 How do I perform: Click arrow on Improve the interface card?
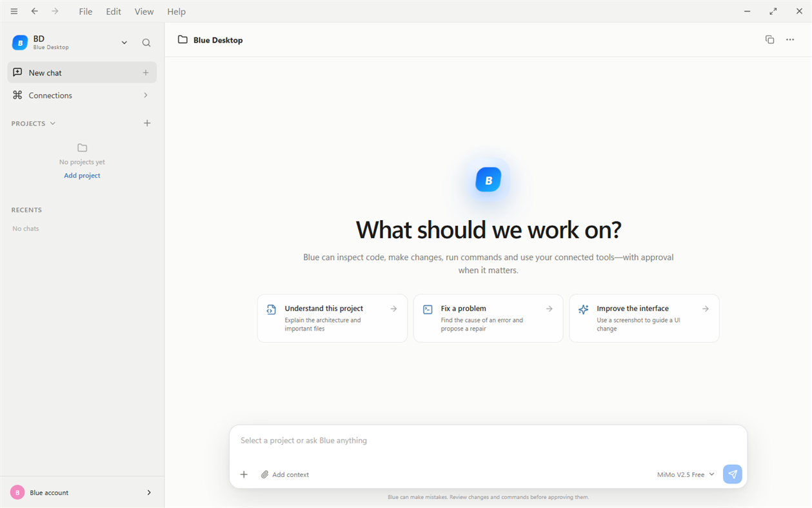706,309
